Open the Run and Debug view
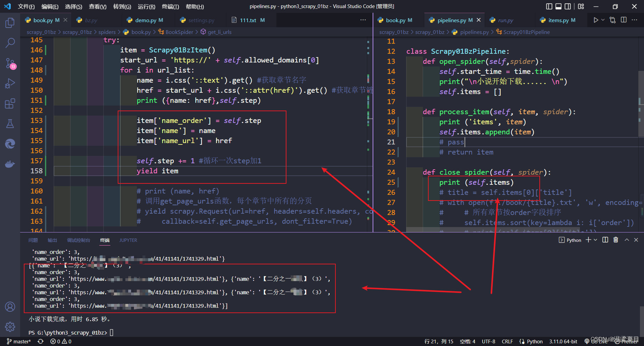The width and height of the screenshot is (644, 346). tap(10, 83)
